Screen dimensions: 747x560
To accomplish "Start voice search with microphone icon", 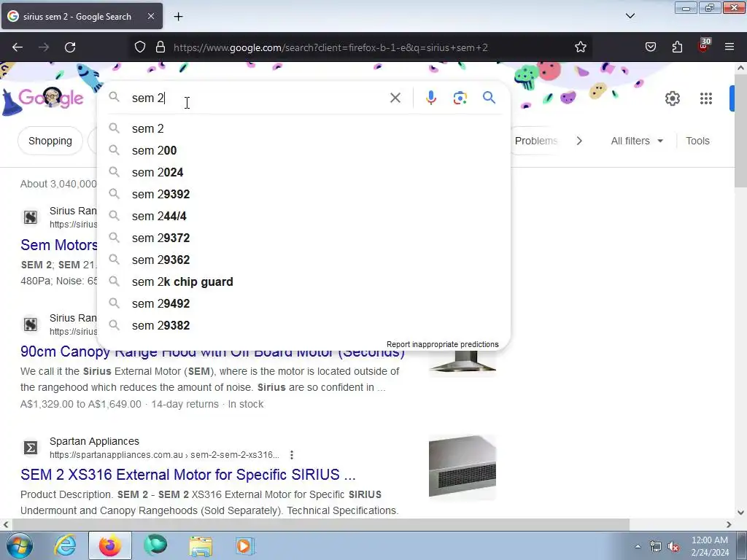I will point(430,98).
